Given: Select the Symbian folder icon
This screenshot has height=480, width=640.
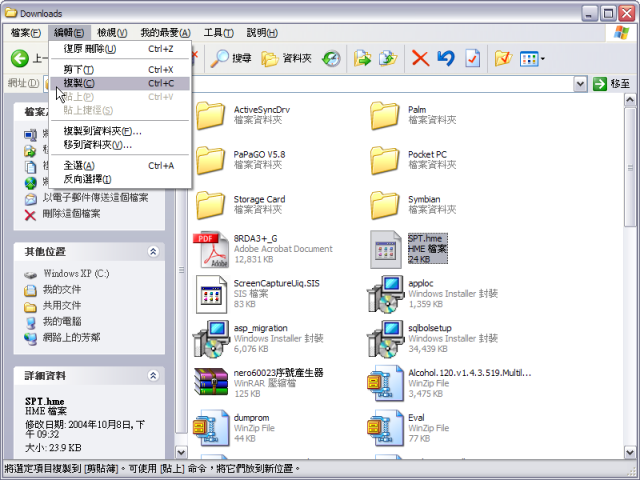Looking at the screenshot, I should point(384,205).
